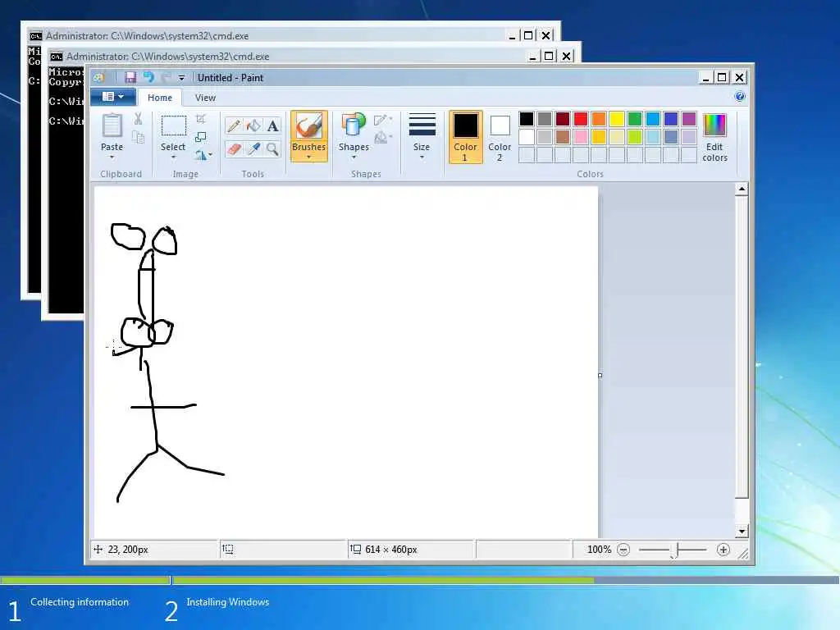Viewport: 840px width, 630px height.
Task: Click the Installing Windows step label
Action: [x=228, y=602]
